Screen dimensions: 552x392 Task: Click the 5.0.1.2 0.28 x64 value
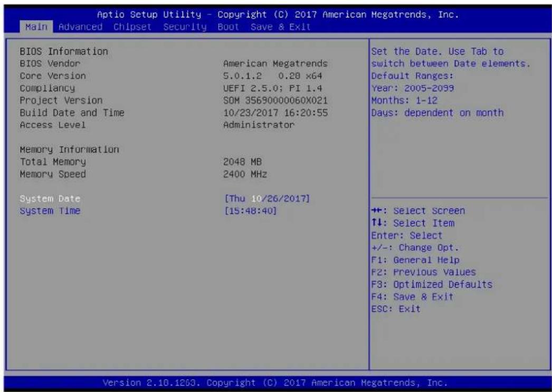coord(272,76)
